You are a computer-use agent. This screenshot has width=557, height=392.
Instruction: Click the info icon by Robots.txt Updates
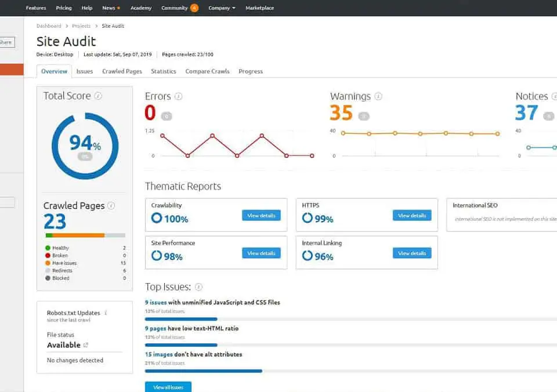(x=106, y=313)
